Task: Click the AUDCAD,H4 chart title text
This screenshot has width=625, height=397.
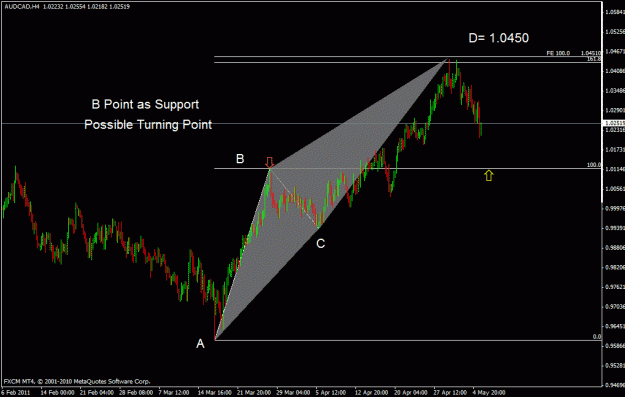Action: coord(67,6)
